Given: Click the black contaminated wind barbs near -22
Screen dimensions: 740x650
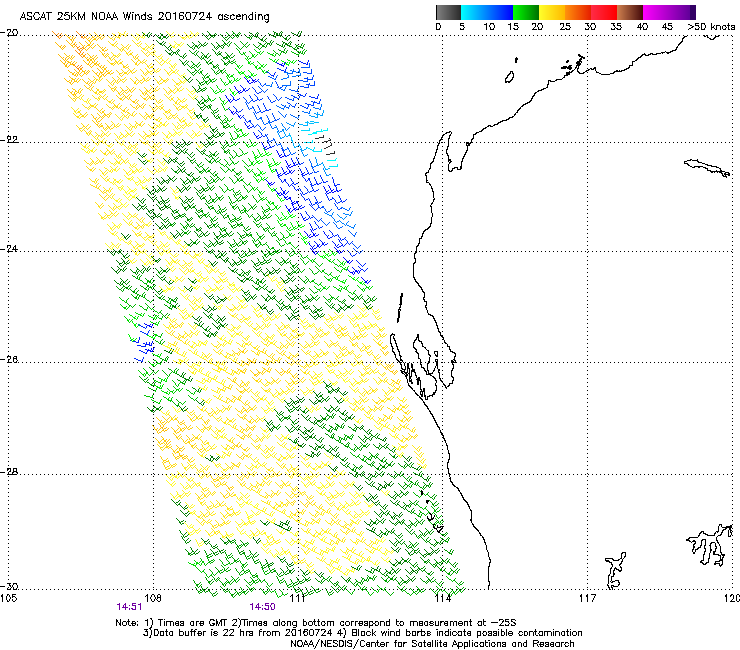Looking at the screenshot, I should (326, 144).
